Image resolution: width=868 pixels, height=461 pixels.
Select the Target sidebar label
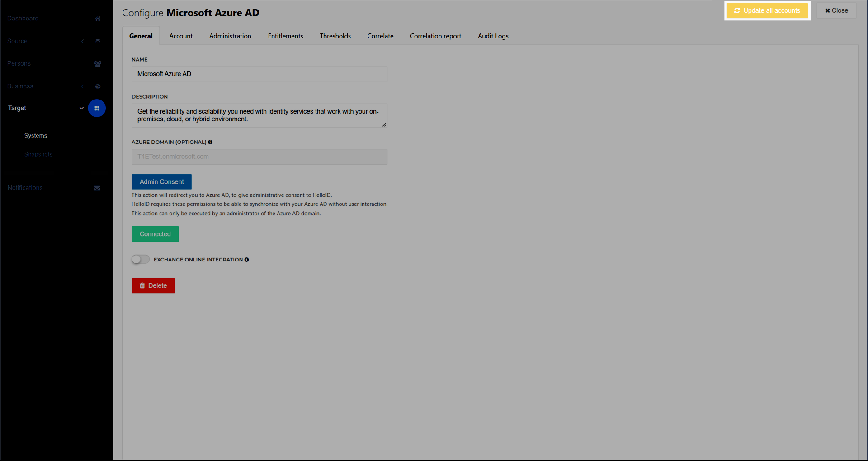click(17, 108)
